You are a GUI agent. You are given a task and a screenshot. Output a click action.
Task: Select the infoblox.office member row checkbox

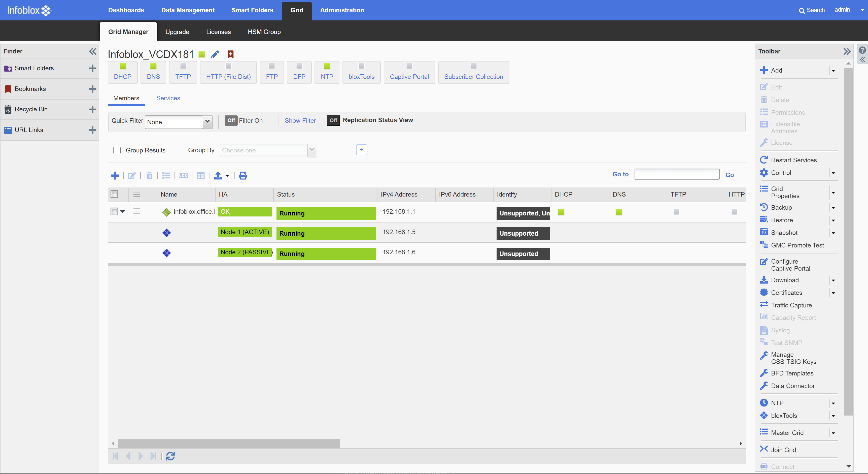click(x=114, y=211)
